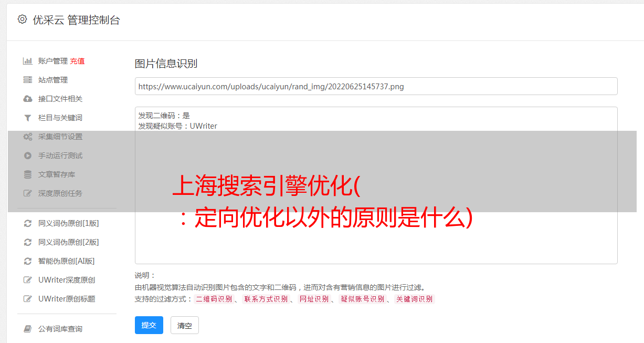Open 公有词库查询 page

tap(60, 329)
